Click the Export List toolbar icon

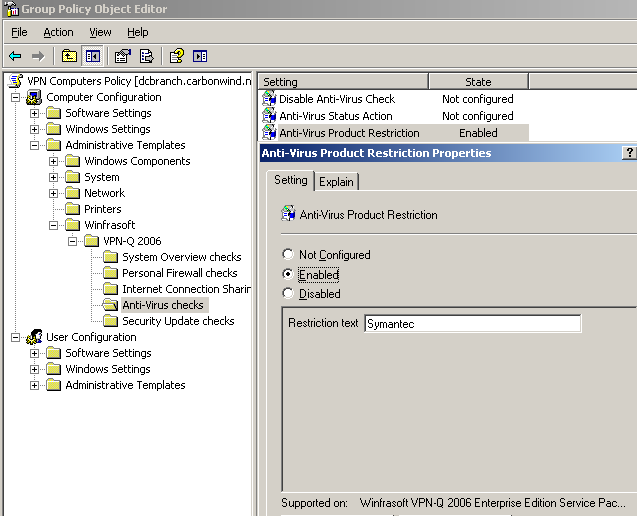click(x=146, y=56)
